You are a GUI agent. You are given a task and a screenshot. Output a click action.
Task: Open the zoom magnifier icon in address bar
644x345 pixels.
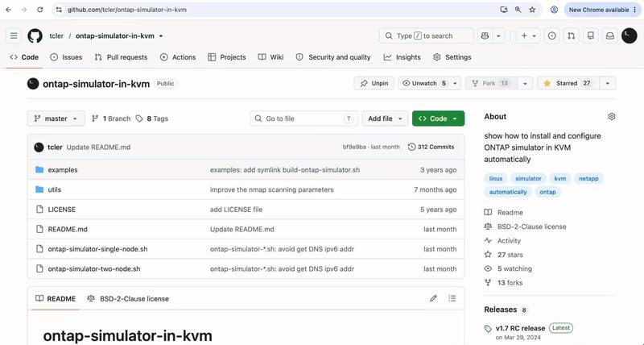(x=518, y=10)
